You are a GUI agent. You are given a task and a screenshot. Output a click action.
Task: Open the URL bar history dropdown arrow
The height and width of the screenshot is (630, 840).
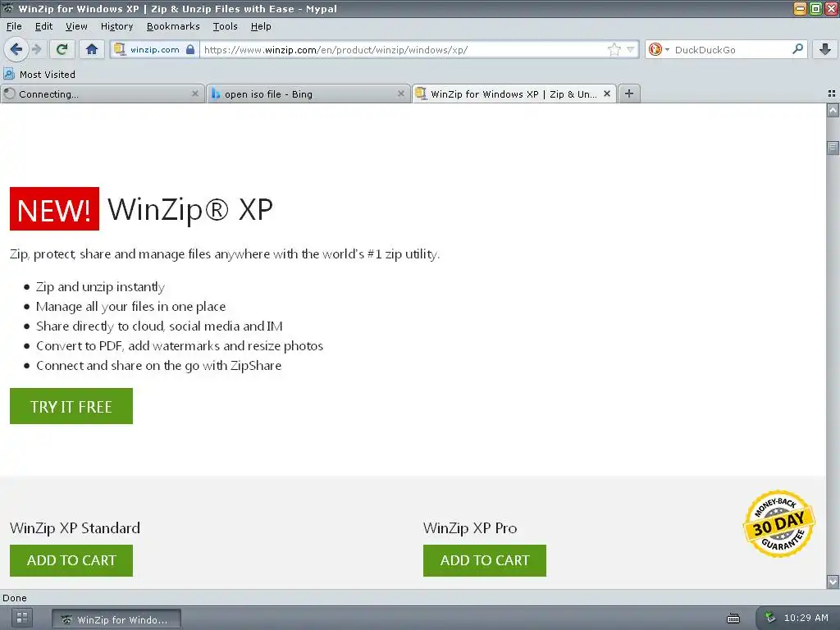(x=631, y=50)
